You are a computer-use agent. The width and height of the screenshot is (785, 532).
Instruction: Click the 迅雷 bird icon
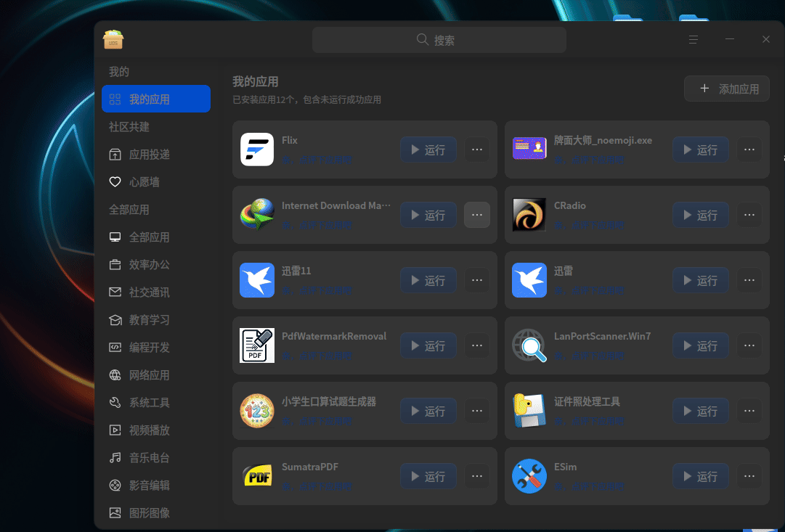[x=529, y=279]
